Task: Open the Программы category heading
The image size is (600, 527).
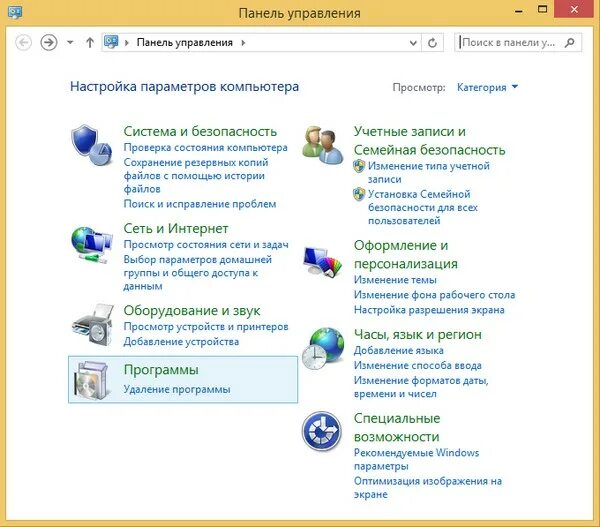Action: (x=161, y=370)
